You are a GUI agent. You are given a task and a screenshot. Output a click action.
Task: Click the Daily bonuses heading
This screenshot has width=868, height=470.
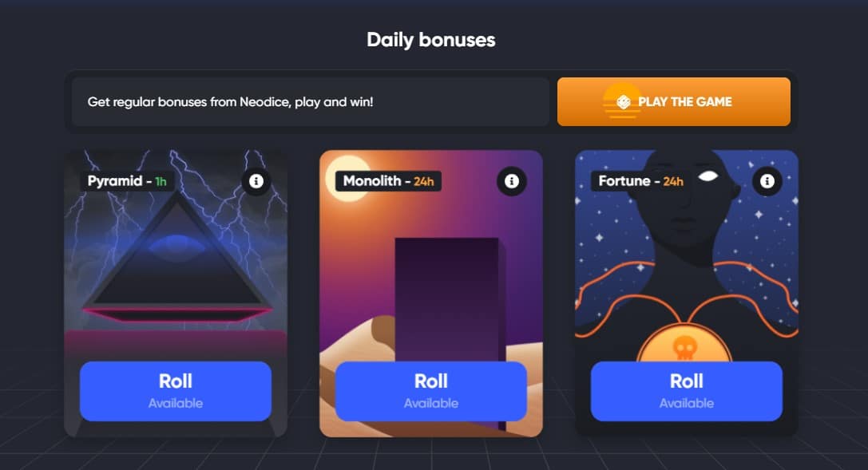430,40
